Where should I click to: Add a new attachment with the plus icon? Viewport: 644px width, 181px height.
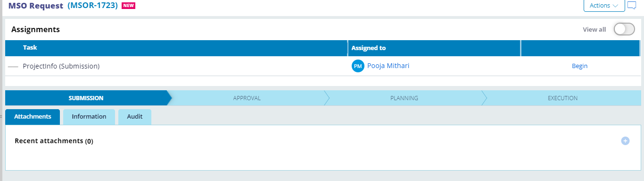pos(625,141)
